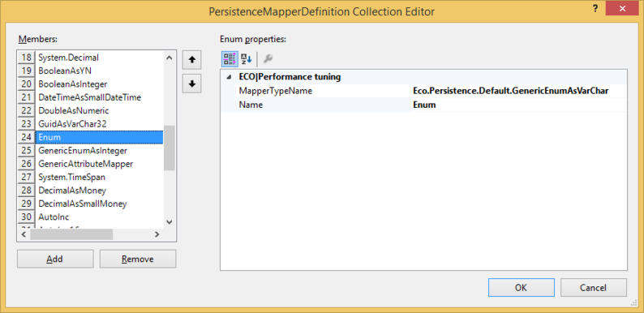Click Members horizontal scroll right arrow
Viewport: 644px width, 313px height.
tap(157, 234)
